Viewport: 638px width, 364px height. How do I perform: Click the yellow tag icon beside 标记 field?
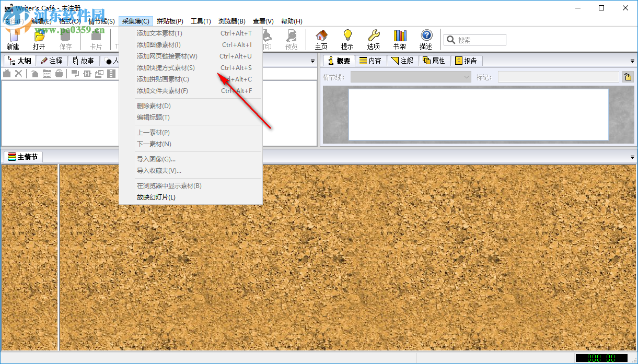pos(628,76)
